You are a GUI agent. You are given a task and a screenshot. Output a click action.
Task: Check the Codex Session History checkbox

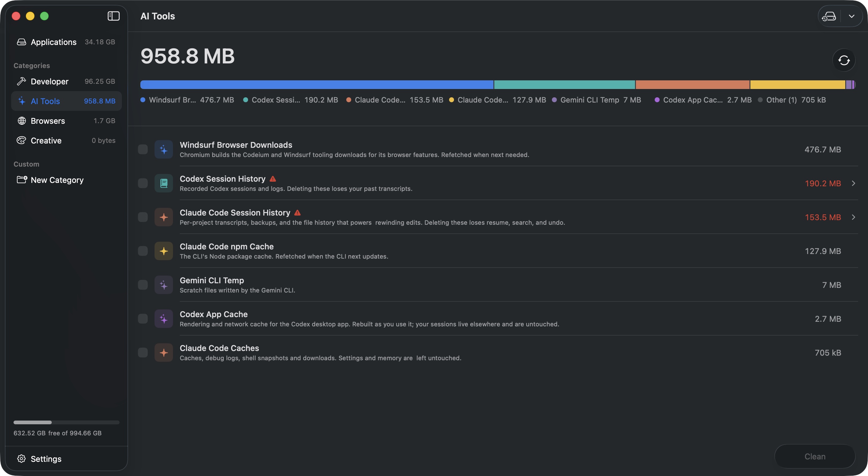(143, 183)
